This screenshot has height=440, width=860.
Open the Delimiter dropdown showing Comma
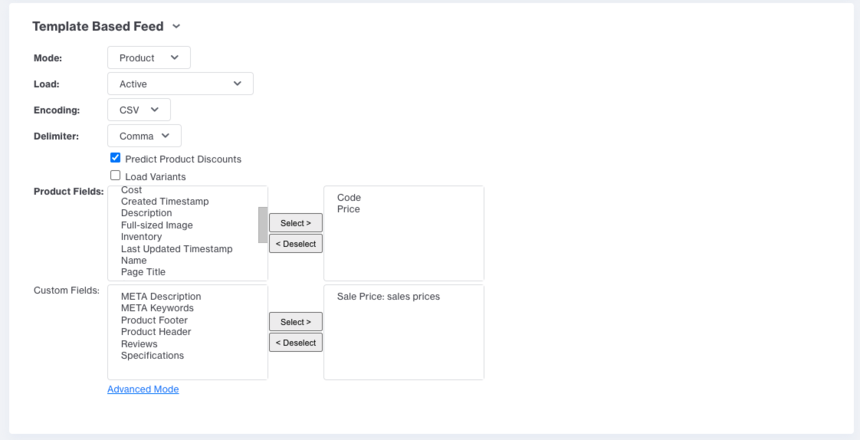tap(144, 136)
